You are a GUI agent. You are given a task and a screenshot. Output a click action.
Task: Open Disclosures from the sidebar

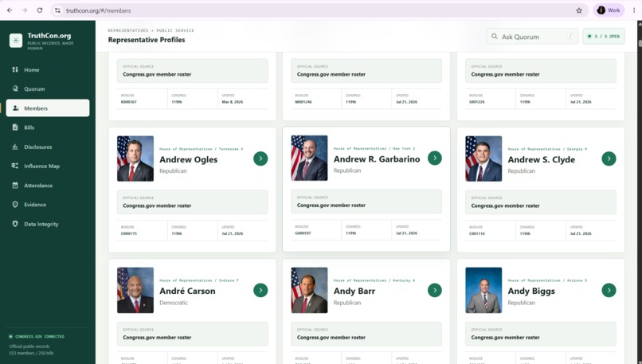(48, 147)
